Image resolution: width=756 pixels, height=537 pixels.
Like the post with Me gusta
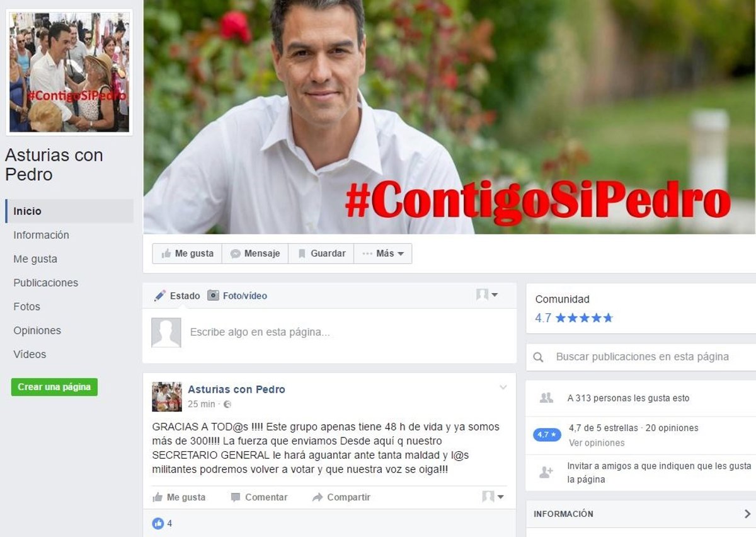click(179, 497)
